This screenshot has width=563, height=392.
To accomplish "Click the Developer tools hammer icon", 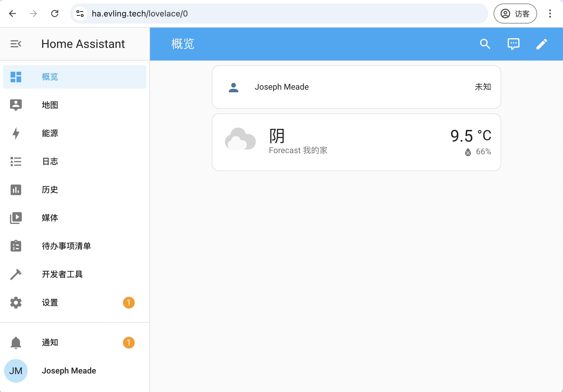I will pos(16,274).
